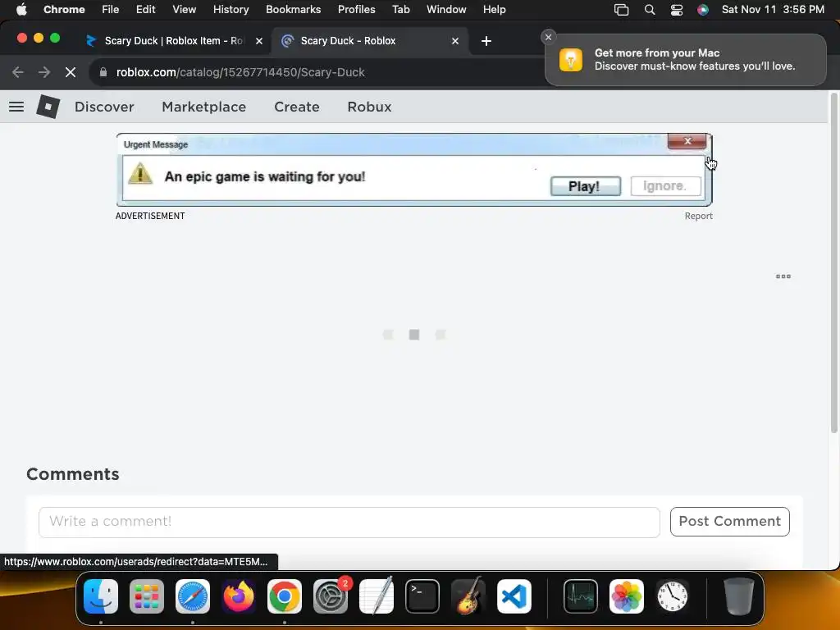Open Clock app from the dock
This screenshot has height=630, width=840.
673,596
